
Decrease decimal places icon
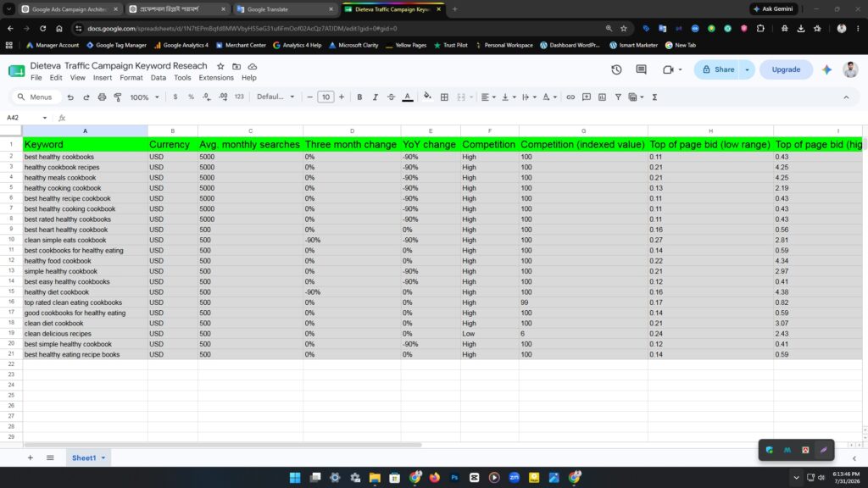pos(207,97)
